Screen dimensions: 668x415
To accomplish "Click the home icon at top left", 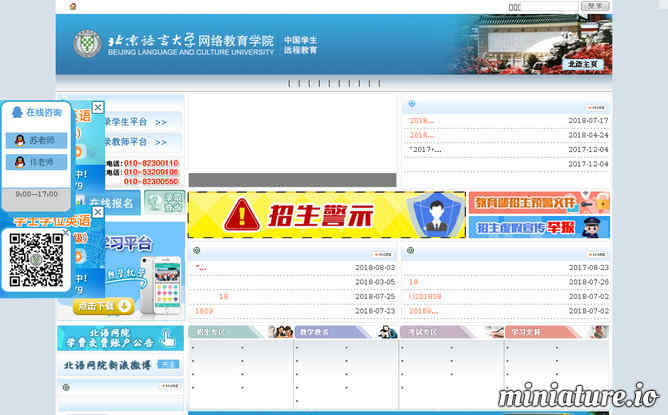I will point(72,7).
